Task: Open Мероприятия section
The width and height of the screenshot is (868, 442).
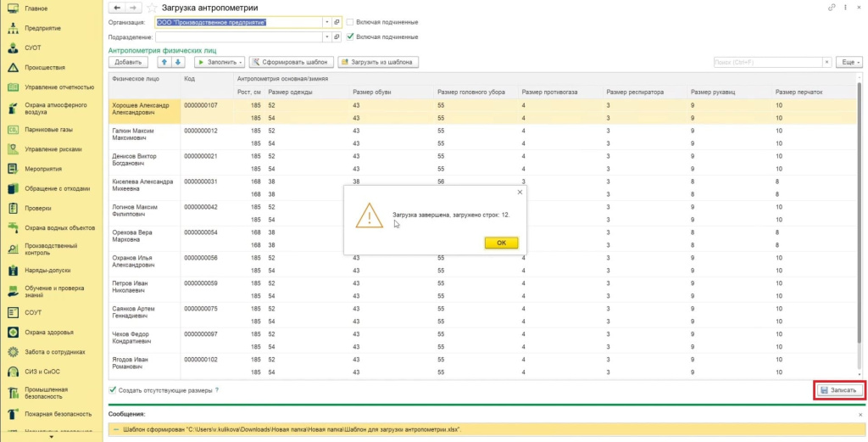Action: tap(43, 169)
